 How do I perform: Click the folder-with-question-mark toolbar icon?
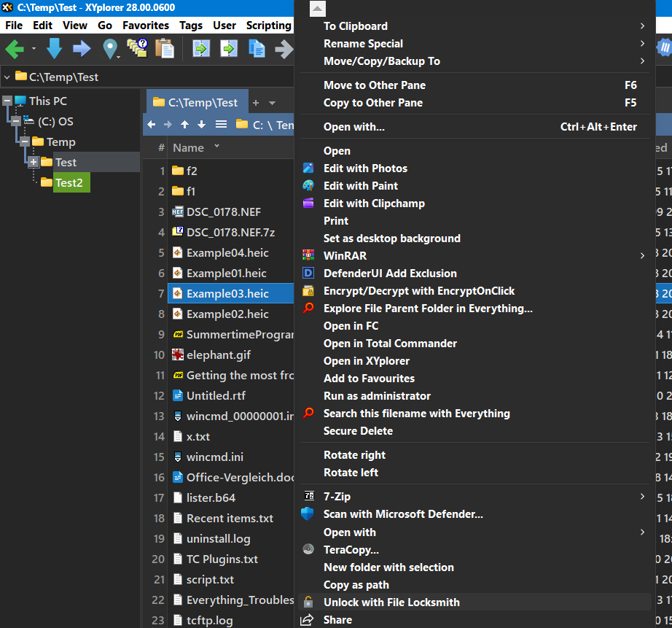141,49
